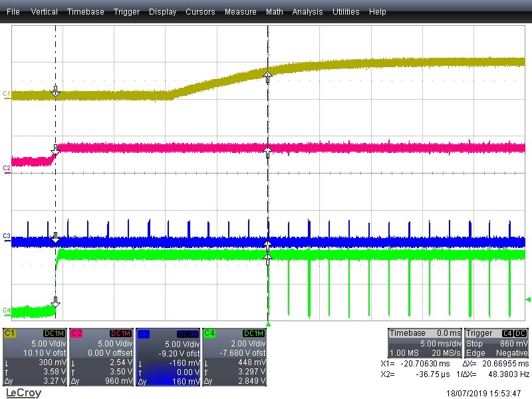Click the down-arrow cursor marker on the C3 trace
This screenshot has width=532, height=399.
pyautogui.click(x=55, y=238)
